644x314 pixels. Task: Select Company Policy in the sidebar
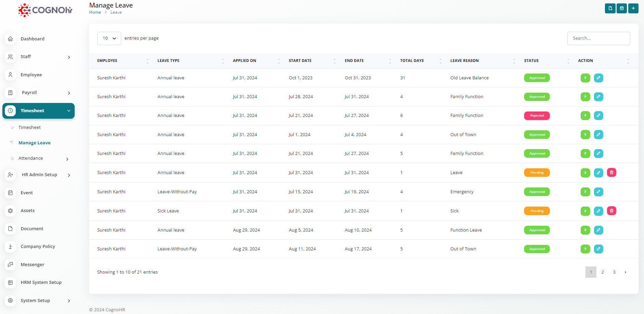click(38, 247)
